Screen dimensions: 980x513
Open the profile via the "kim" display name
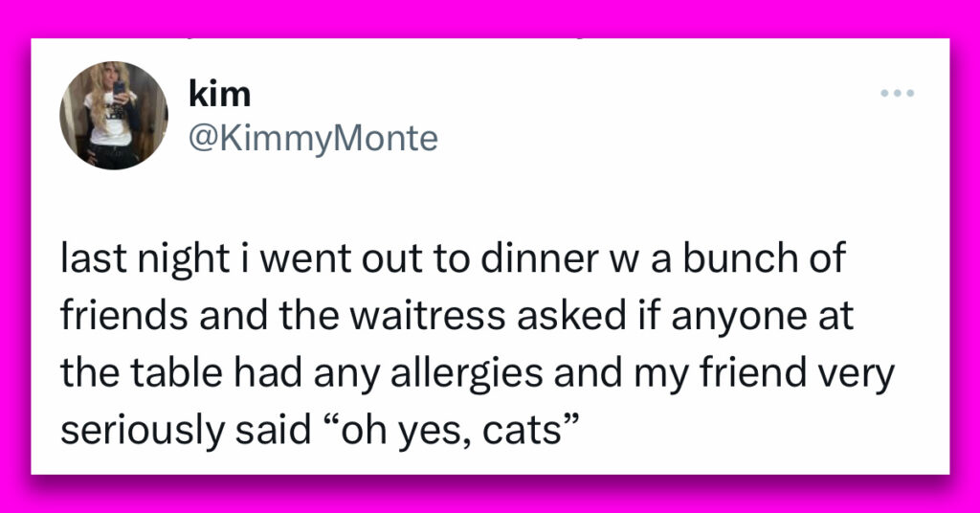[x=219, y=95]
